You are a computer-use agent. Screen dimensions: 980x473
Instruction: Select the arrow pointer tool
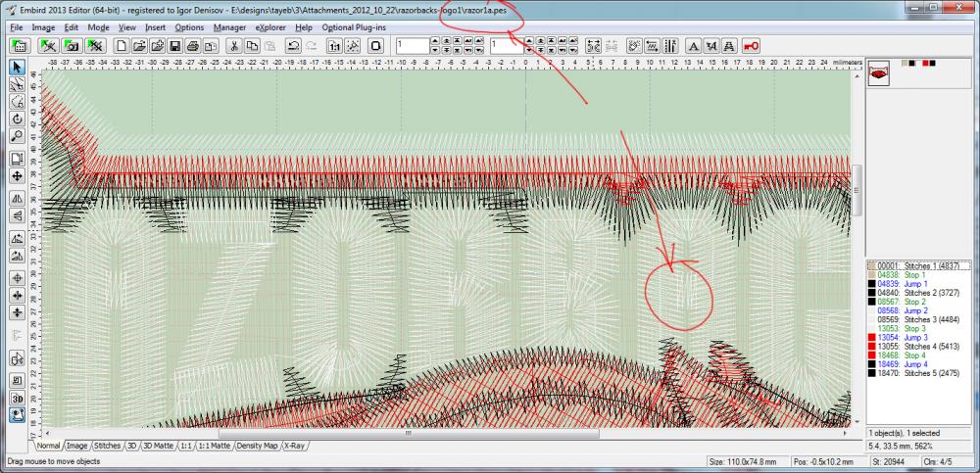coord(17,67)
